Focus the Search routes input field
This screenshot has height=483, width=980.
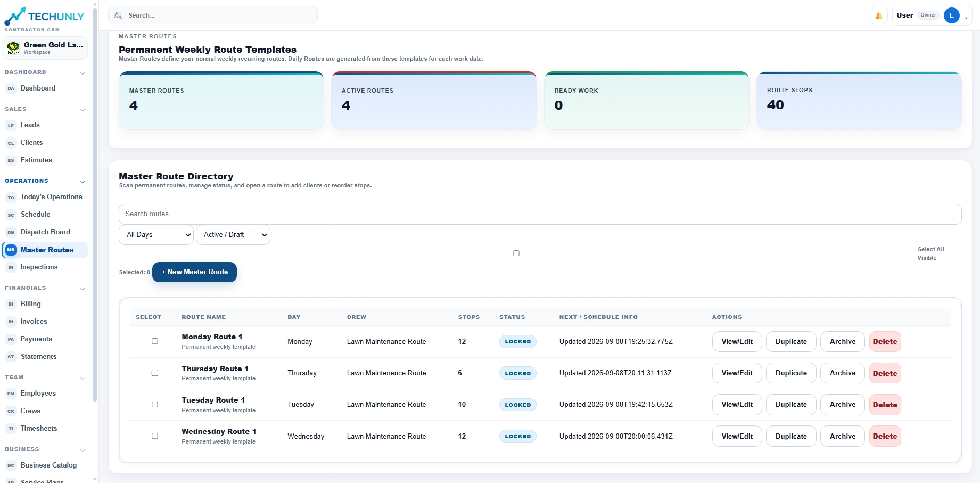click(x=540, y=214)
